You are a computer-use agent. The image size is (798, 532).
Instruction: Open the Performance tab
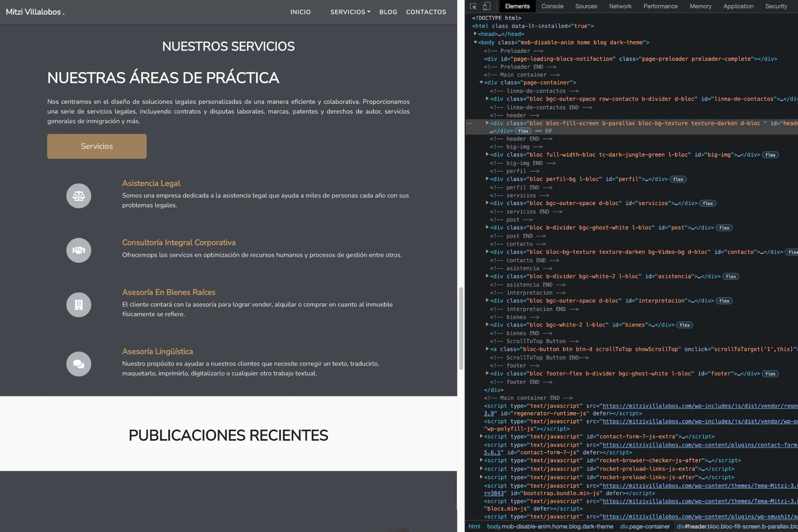tap(660, 6)
